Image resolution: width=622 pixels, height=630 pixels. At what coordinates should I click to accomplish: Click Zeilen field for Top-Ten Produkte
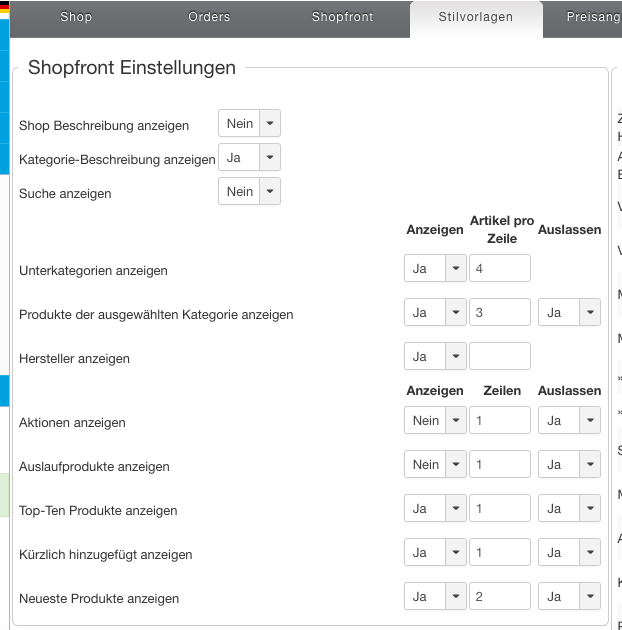coord(499,509)
